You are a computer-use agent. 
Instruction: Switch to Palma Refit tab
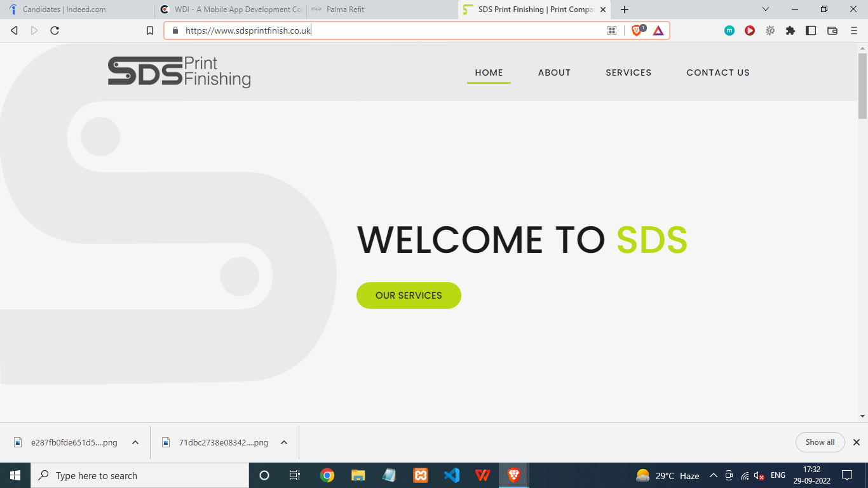pyautogui.click(x=381, y=10)
